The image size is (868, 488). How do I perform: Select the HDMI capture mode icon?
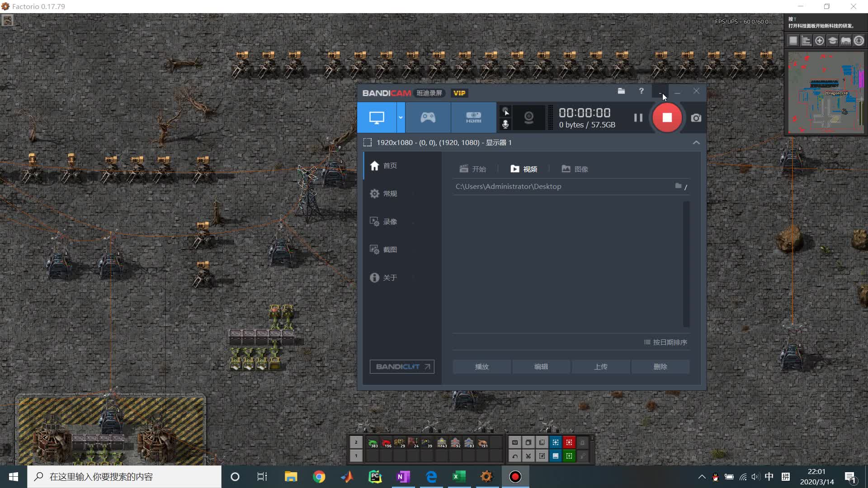[x=474, y=117]
